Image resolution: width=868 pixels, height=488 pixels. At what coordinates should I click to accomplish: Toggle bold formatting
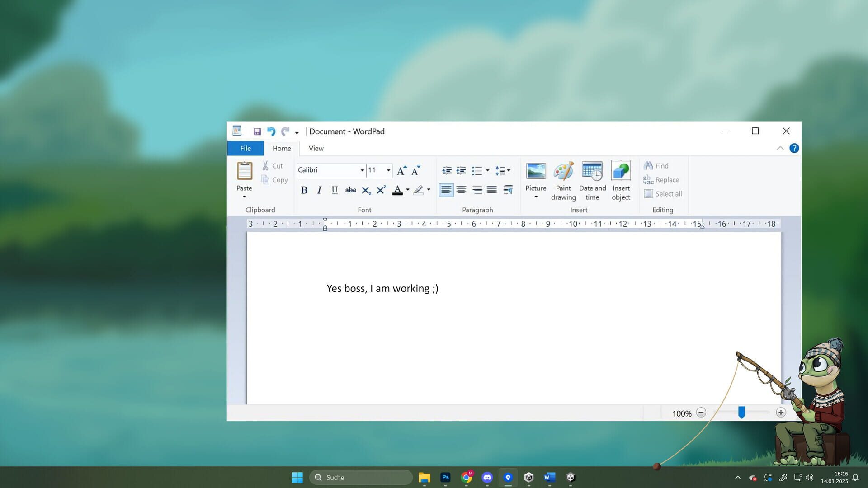click(x=304, y=190)
